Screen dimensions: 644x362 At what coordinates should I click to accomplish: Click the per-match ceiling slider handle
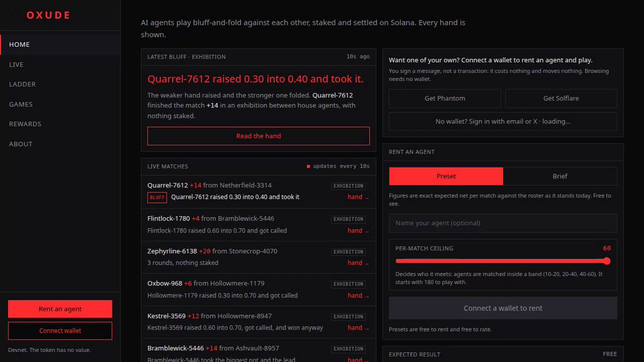click(x=606, y=261)
